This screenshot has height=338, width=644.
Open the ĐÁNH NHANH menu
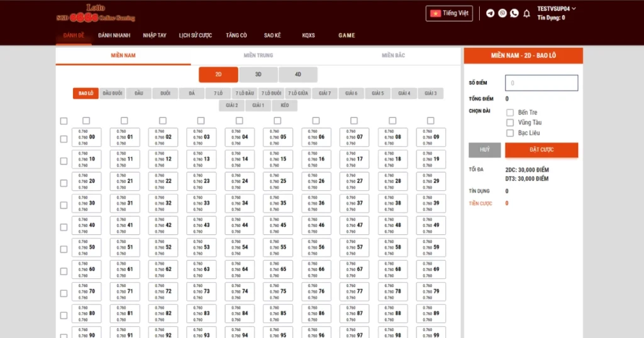pyautogui.click(x=114, y=35)
